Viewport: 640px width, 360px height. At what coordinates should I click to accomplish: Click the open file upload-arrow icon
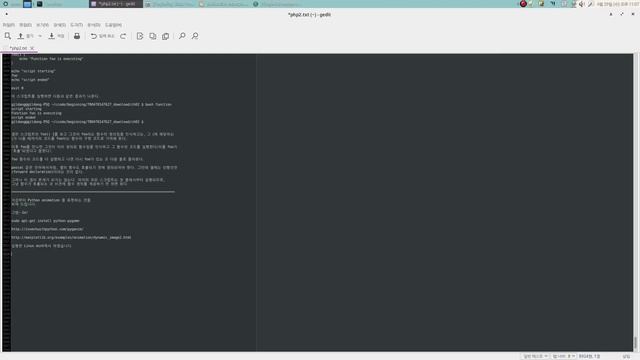pyautogui.click(x=20, y=36)
